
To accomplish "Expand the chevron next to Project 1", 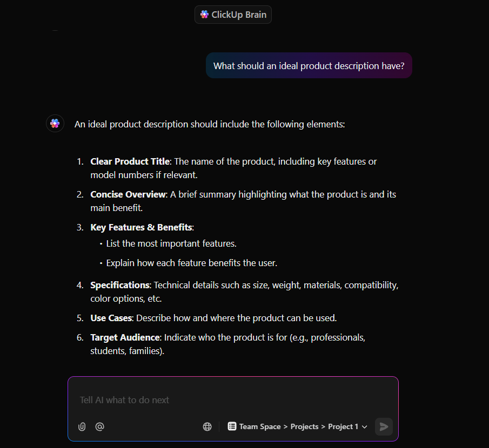I will (x=365, y=427).
